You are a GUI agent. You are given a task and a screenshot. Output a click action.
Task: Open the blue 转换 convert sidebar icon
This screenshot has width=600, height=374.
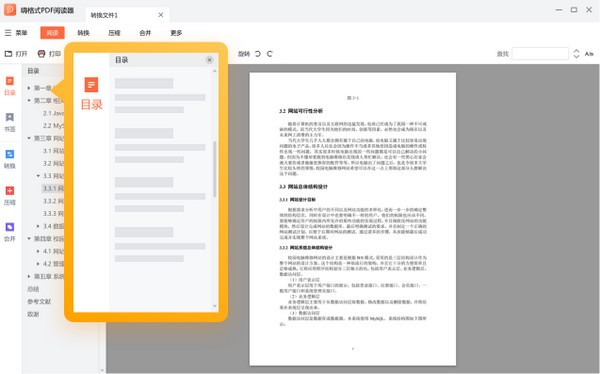tap(10, 159)
